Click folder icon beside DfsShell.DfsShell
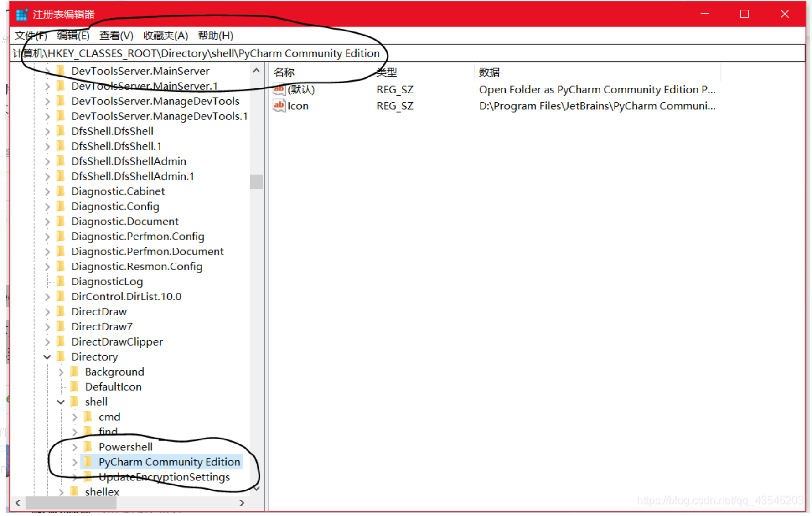 (x=61, y=131)
